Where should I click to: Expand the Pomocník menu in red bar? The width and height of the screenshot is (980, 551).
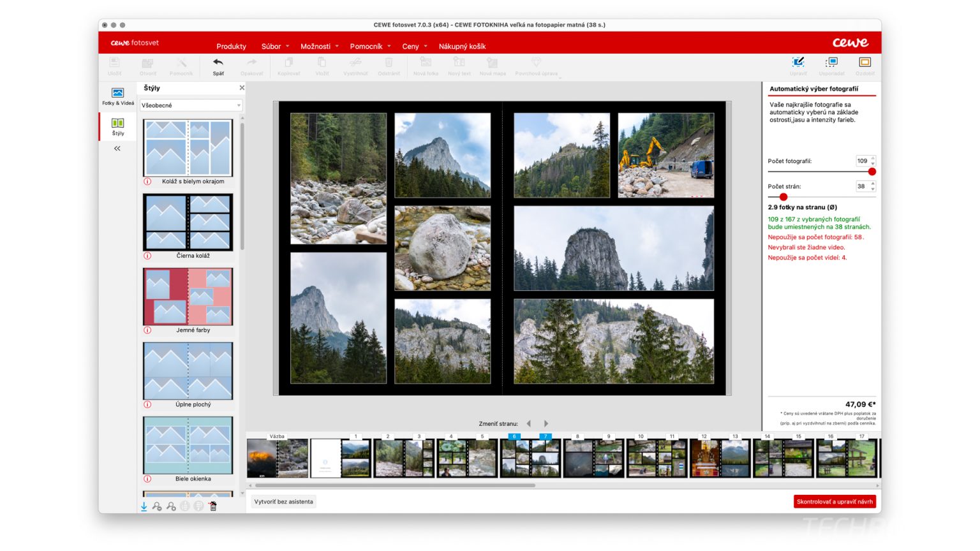[370, 47]
